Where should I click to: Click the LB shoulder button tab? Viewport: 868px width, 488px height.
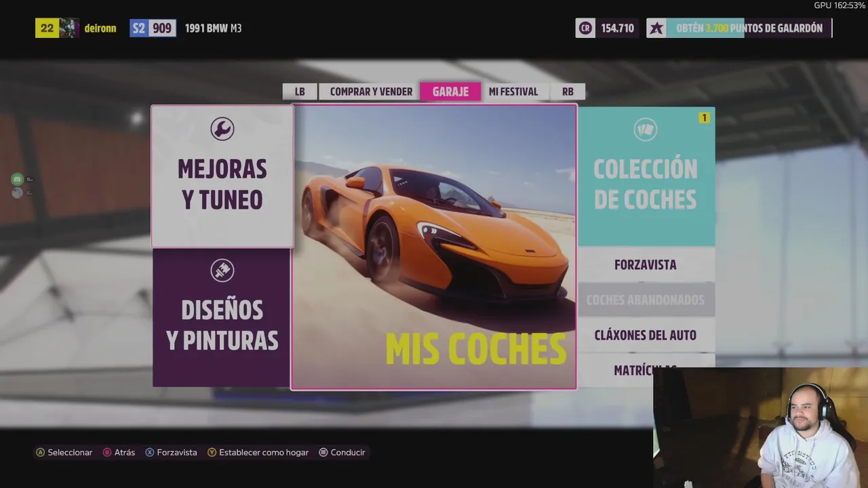point(300,91)
